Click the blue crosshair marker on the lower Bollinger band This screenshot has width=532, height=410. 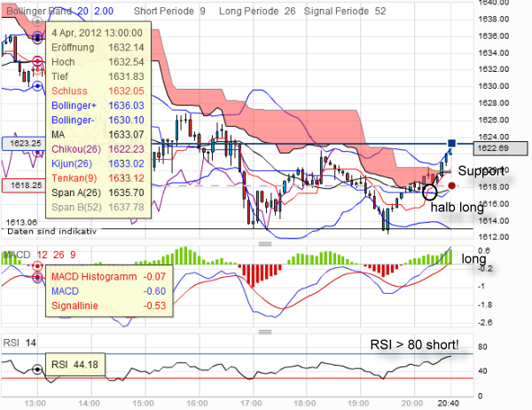pos(37,86)
